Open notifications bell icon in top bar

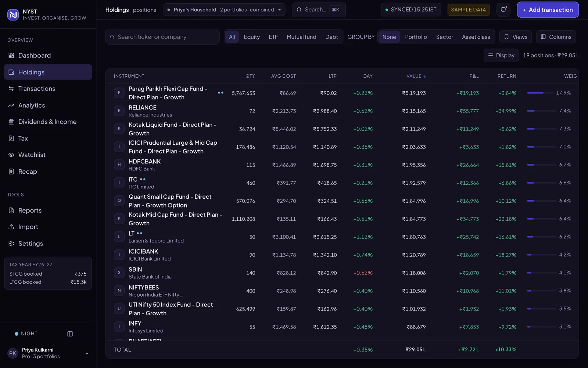click(503, 10)
